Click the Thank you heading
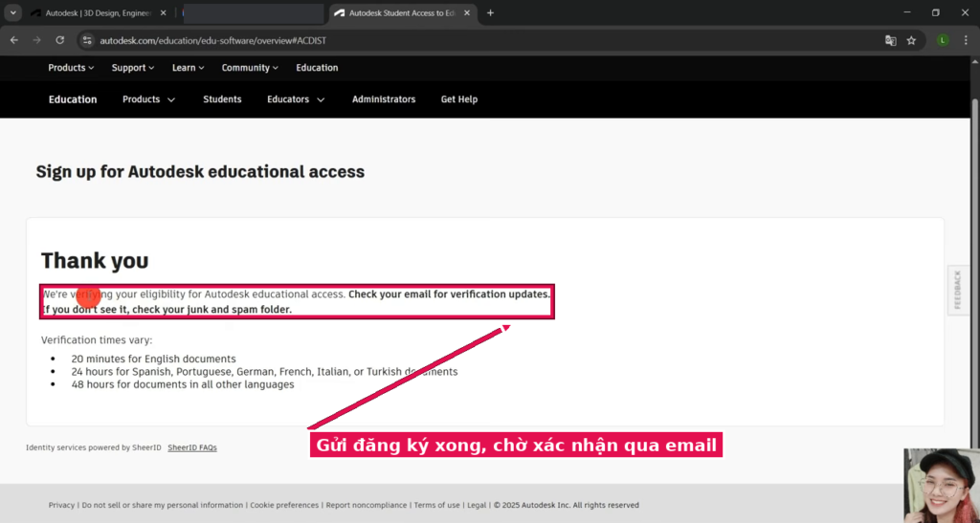The width and height of the screenshot is (980, 523). [95, 260]
